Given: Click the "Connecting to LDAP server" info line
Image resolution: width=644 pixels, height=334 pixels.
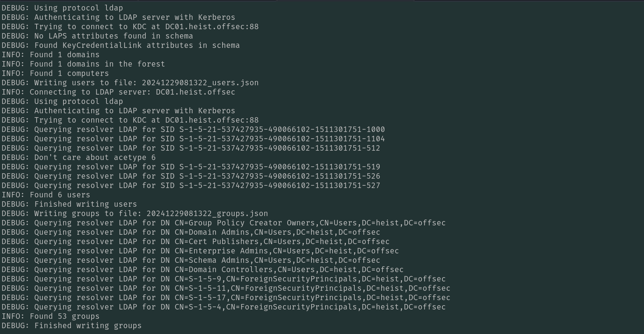Looking at the screenshot, I should (x=118, y=92).
